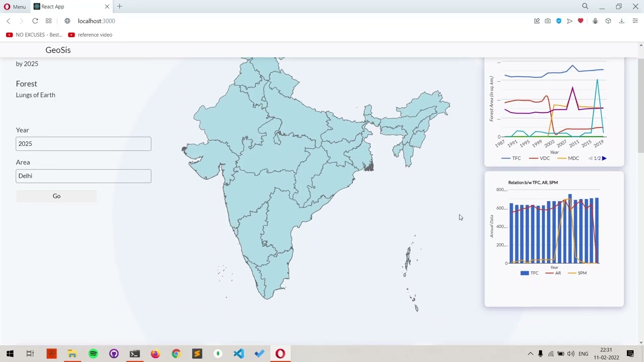Show hidden system tray icons
Image resolution: width=644 pixels, height=362 pixels.
tap(530, 354)
